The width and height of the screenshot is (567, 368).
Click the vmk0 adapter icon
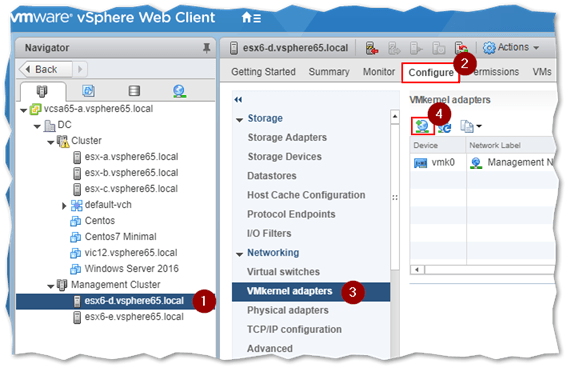(x=420, y=163)
